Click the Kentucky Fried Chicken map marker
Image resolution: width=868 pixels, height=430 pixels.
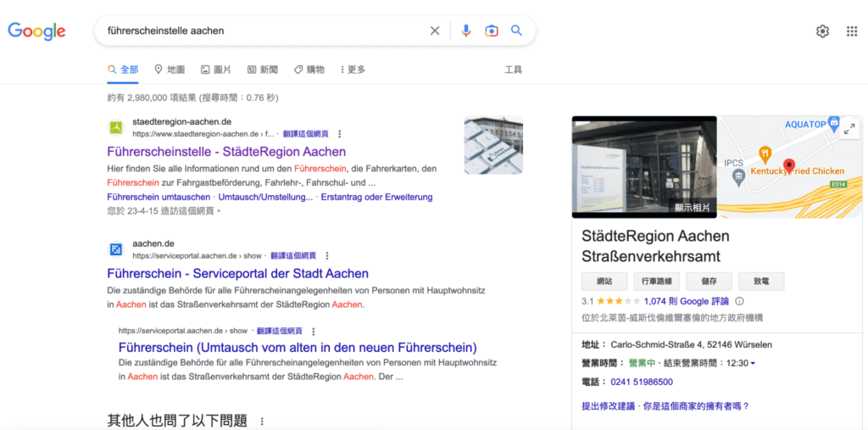tap(765, 153)
